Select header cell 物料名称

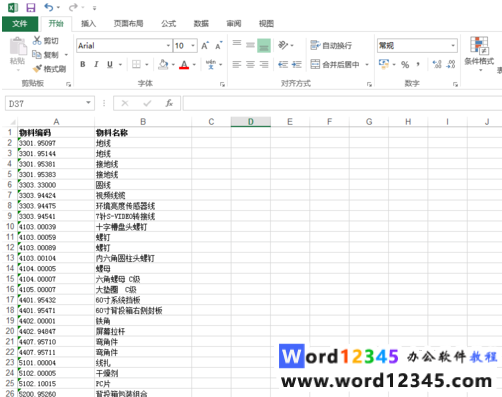tap(143, 133)
